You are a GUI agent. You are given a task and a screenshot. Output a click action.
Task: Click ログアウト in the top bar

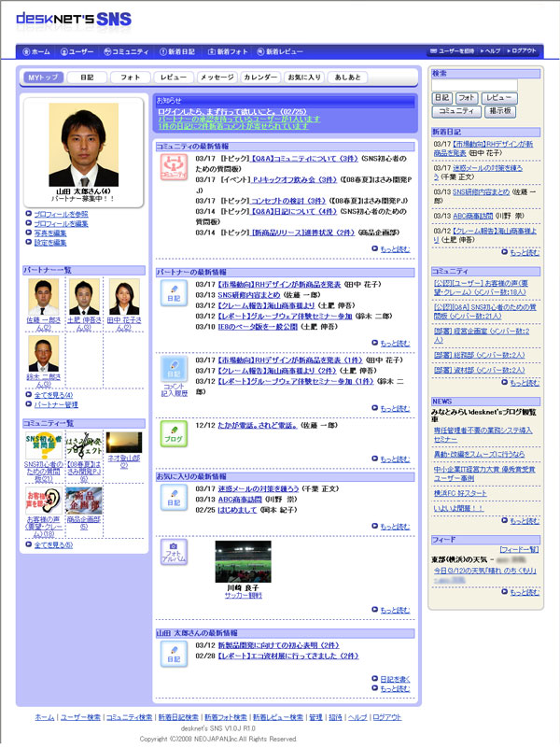point(522,51)
